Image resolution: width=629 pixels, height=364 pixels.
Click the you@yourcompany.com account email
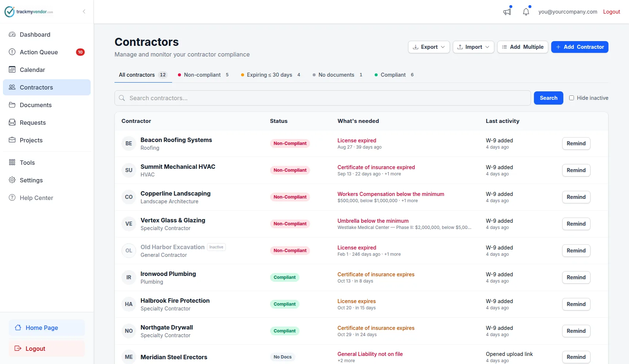pyautogui.click(x=568, y=12)
